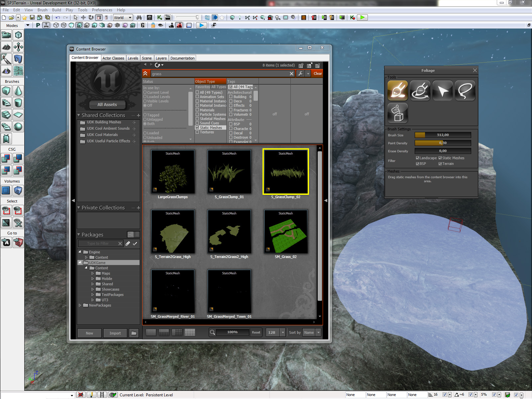Collapse the Packages section
This screenshot has height=399, width=532.
79,234
